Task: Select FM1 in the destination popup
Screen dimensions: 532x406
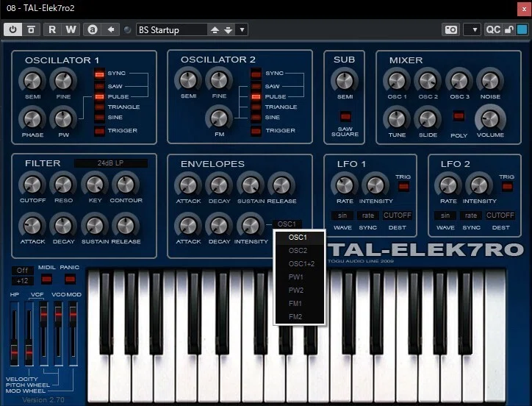Action: point(299,304)
